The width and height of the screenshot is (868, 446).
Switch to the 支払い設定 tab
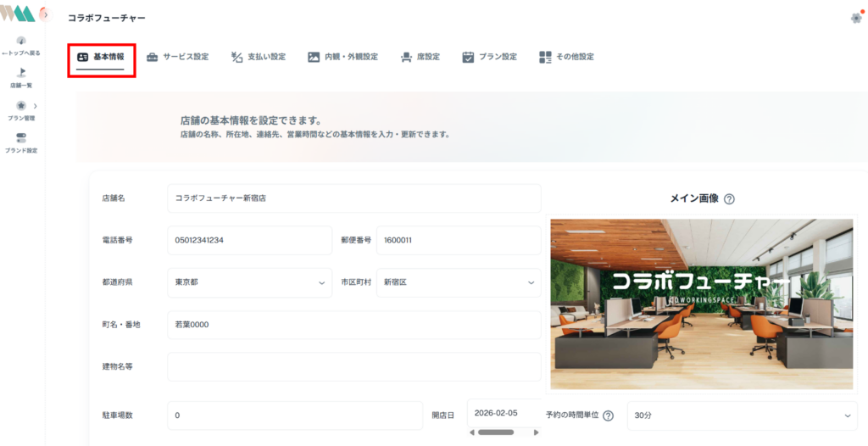point(259,57)
